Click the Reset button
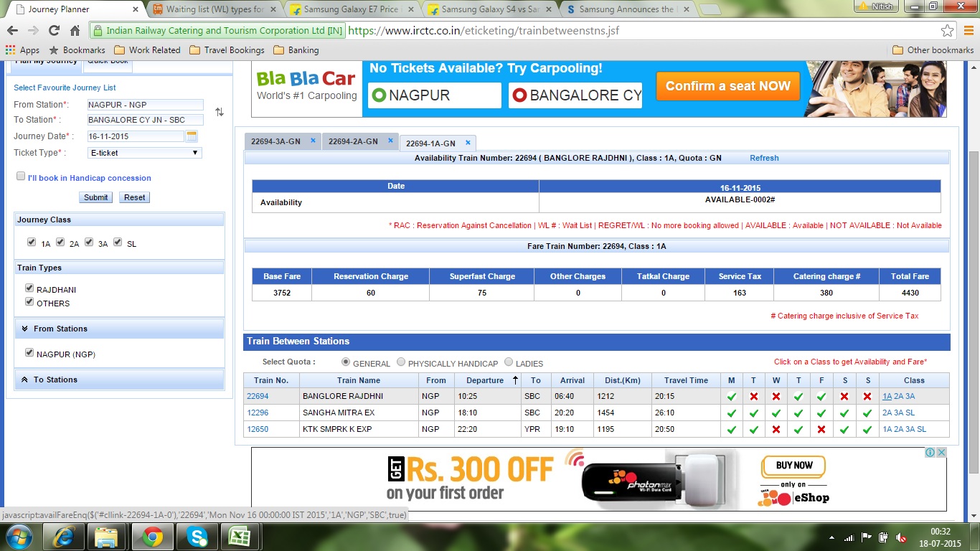980x551 pixels. 134,197
